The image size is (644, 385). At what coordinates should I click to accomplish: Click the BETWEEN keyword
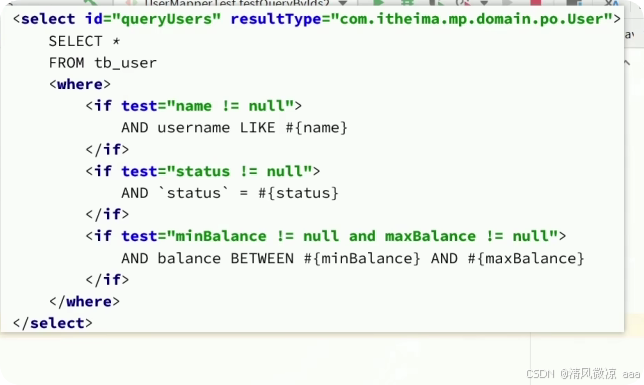click(x=262, y=258)
